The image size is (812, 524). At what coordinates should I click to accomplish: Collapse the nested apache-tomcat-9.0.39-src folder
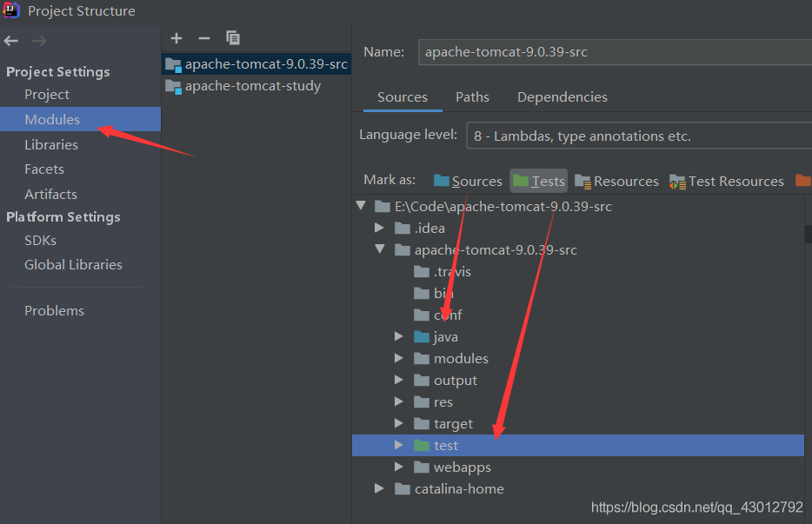[x=380, y=249]
